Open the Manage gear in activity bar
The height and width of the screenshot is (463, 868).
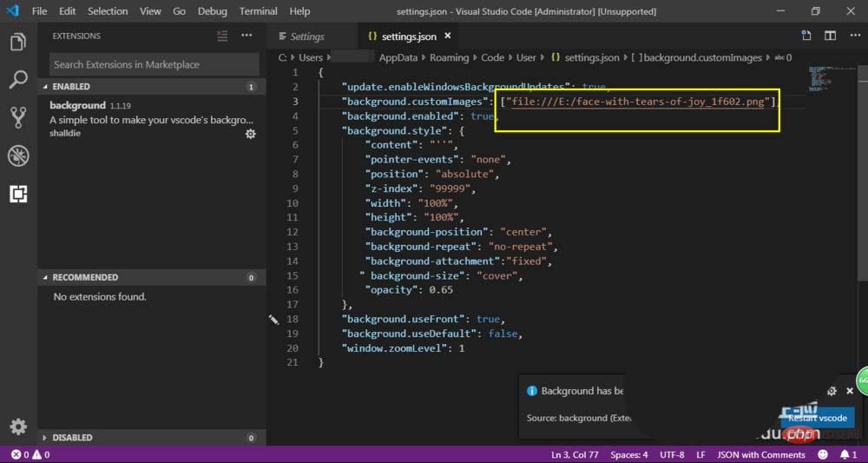coord(18,427)
